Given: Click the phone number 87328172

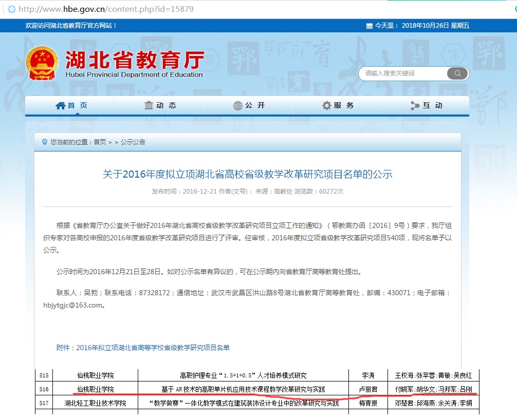Looking at the screenshot, I should pos(154,293).
